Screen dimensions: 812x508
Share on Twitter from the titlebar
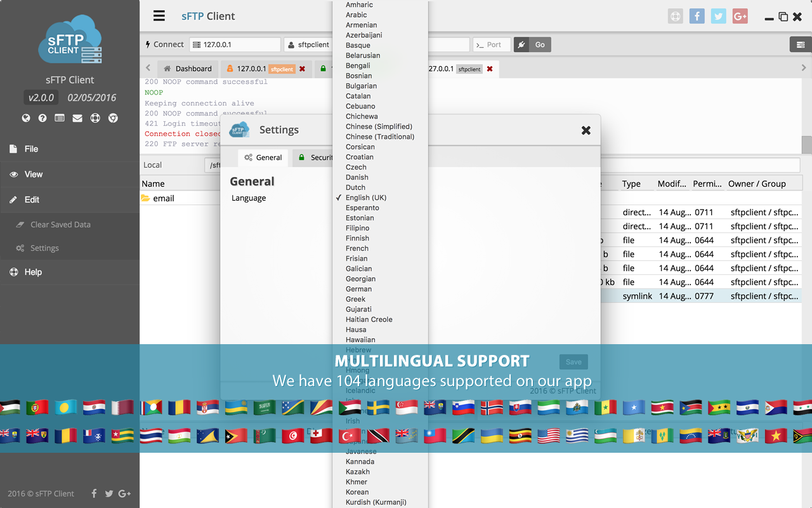point(718,16)
